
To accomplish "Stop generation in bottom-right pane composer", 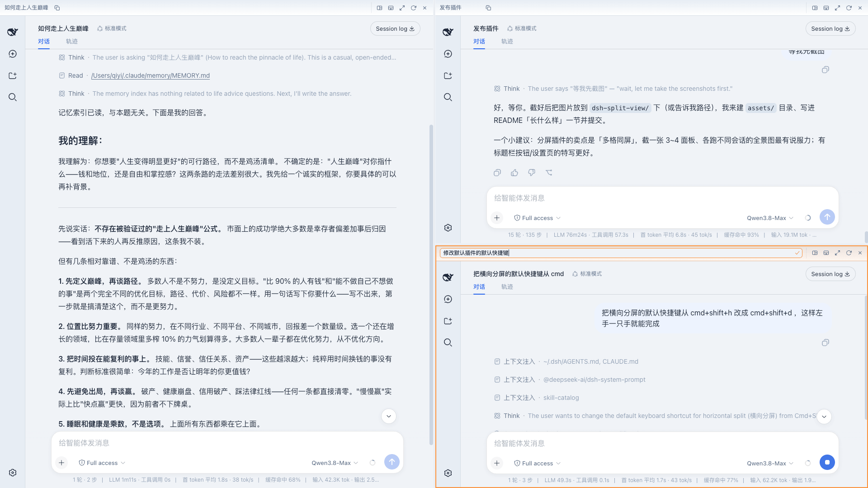I will [827, 462].
